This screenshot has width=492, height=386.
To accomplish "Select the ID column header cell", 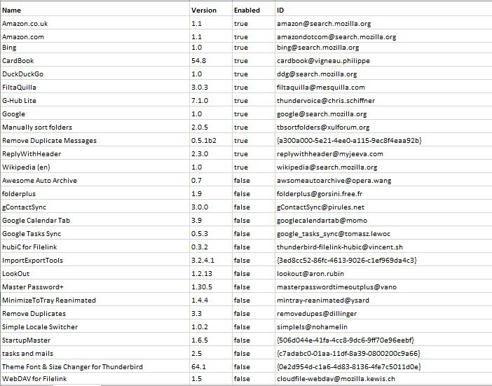I will pos(384,10).
